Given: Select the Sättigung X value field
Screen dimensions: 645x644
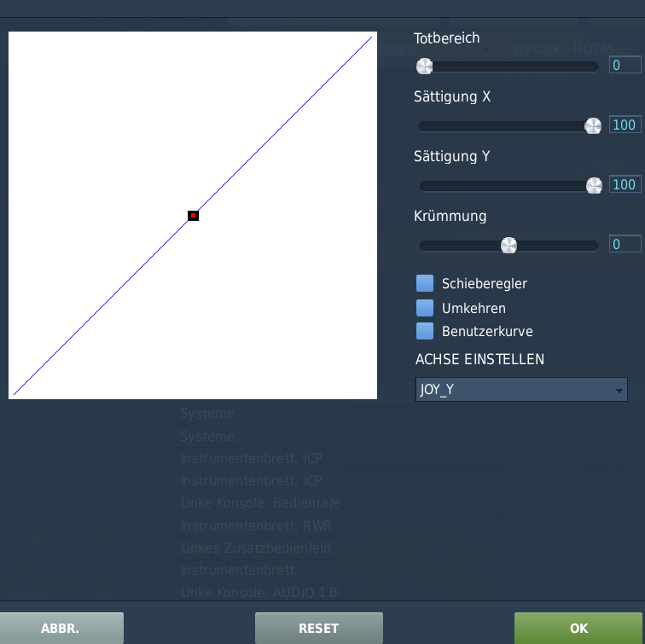Looking at the screenshot, I should (625, 125).
